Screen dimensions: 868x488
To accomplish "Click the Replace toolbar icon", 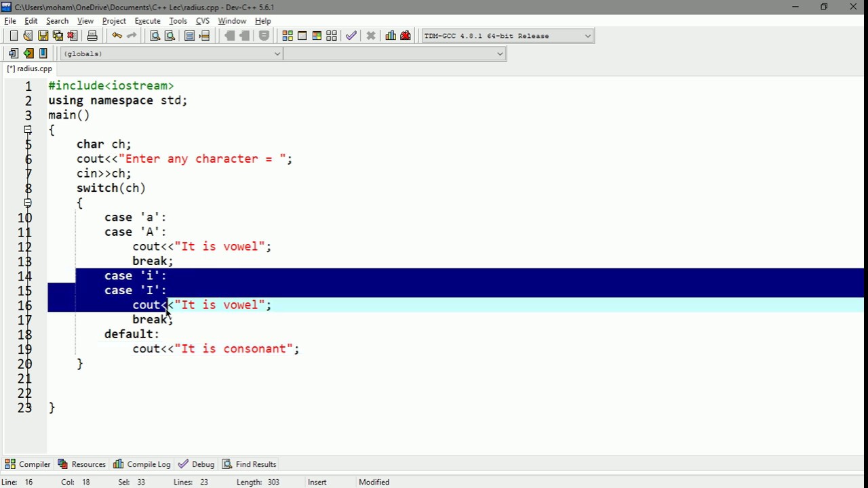I will 170,36.
